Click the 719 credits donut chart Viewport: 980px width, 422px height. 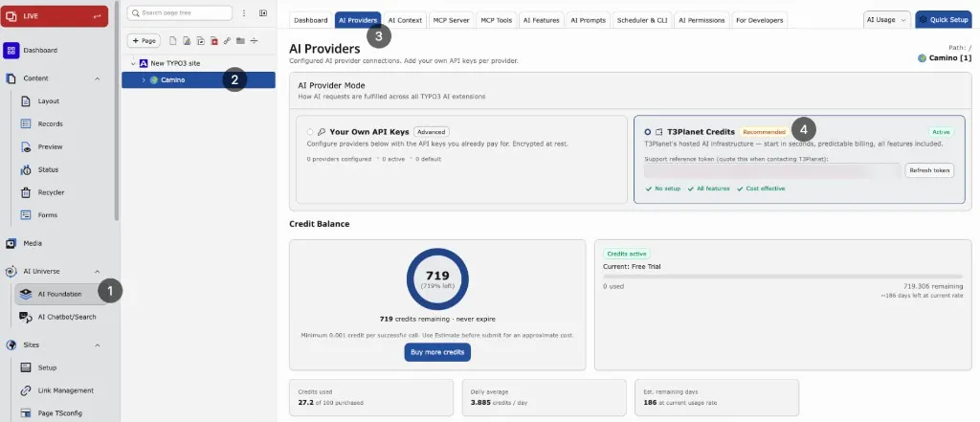click(x=437, y=278)
